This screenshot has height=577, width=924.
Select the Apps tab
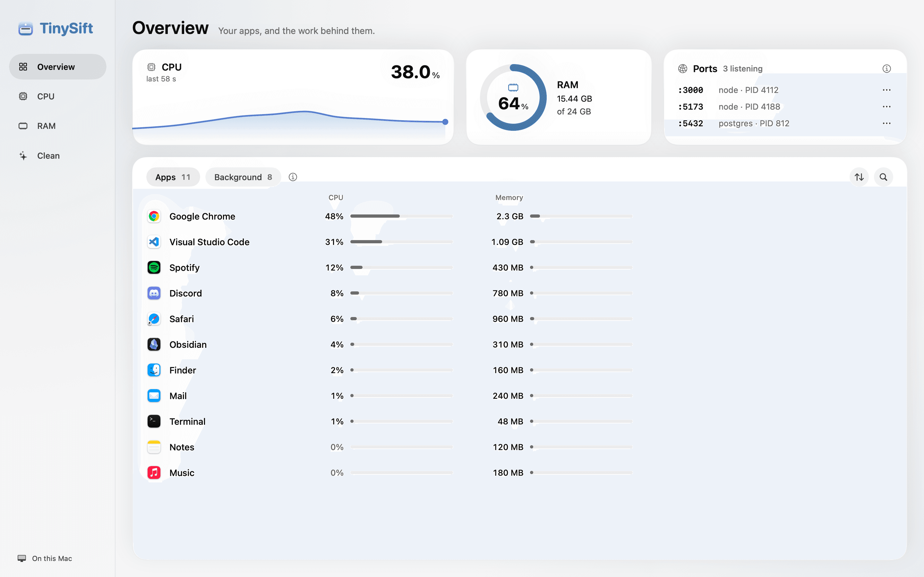pos(173,177)
